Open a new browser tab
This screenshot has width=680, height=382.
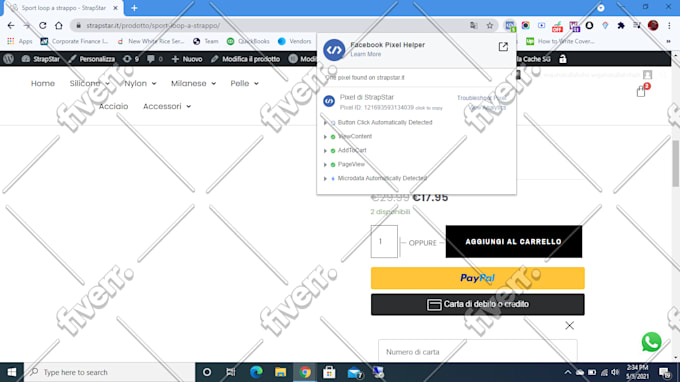[x=134, y=8]
